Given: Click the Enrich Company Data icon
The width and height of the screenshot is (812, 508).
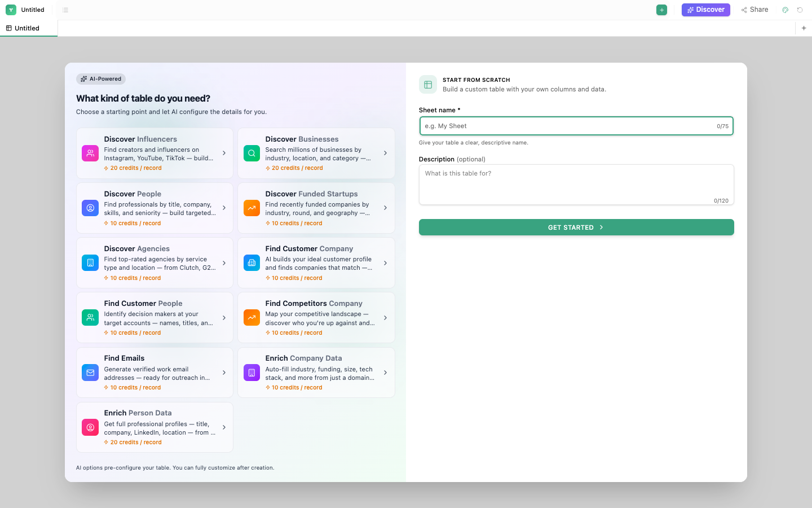Looking at the screenshot, I should click(251, 373).
